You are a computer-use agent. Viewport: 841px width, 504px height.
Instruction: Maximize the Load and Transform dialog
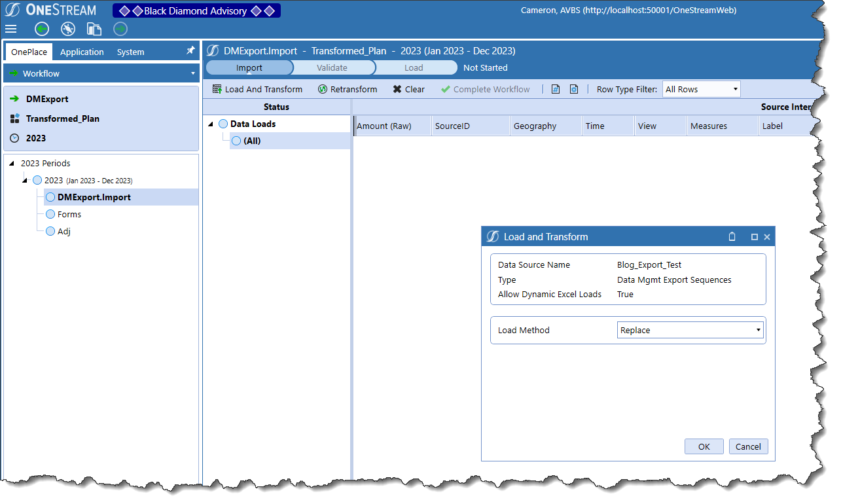[x=755, y=237]
